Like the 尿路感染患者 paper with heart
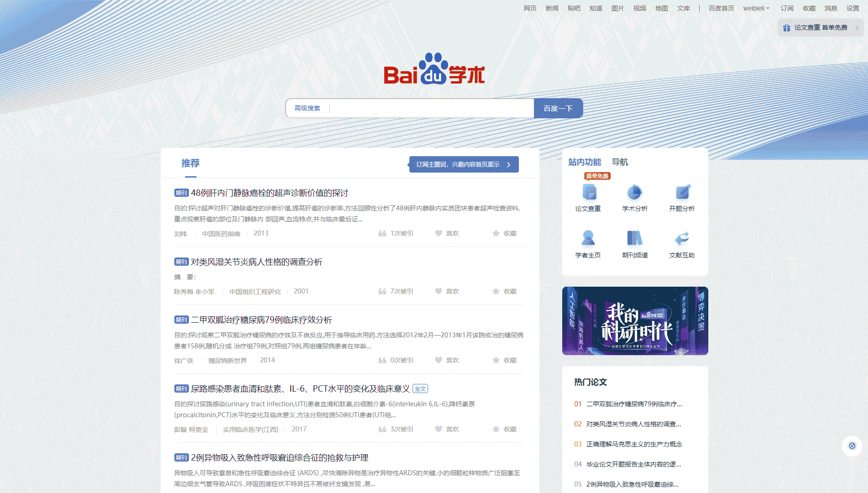Viewport: 868px width, 493px height. (x=438, y=429)
